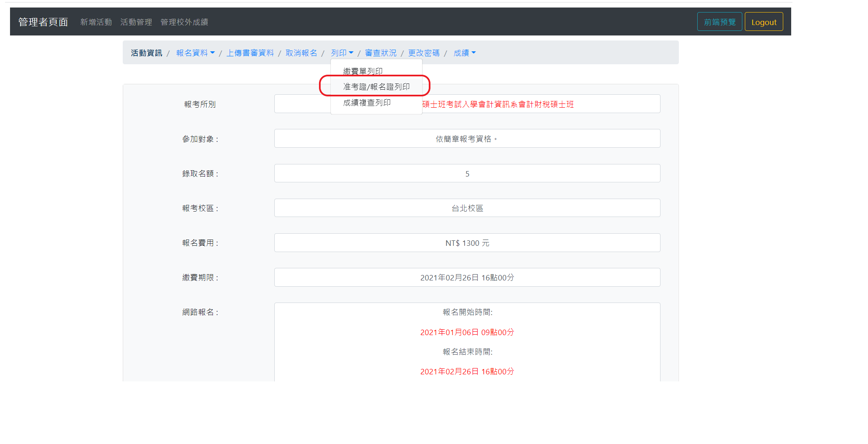
Task: Click the 網路報名 label
Action: coord(200,312)
